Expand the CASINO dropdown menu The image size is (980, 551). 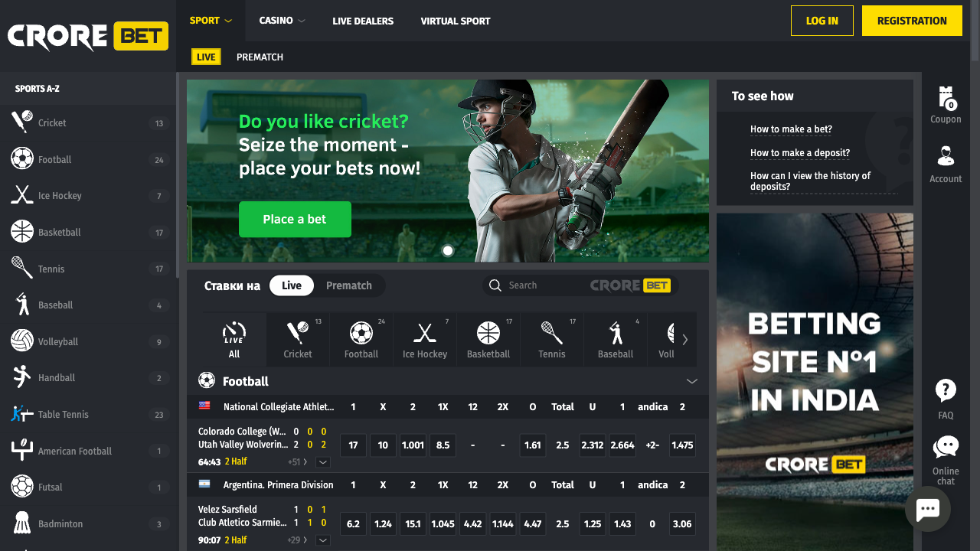coord(282,21)
